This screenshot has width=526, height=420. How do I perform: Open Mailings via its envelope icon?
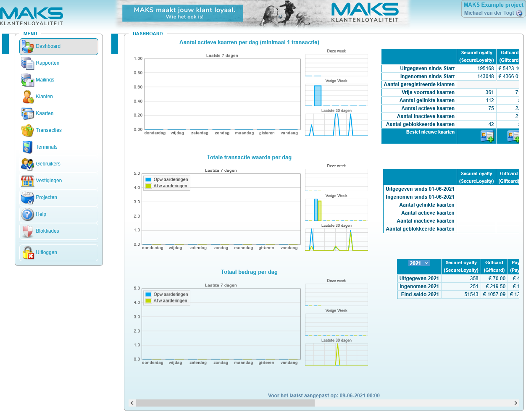point(27,80)
